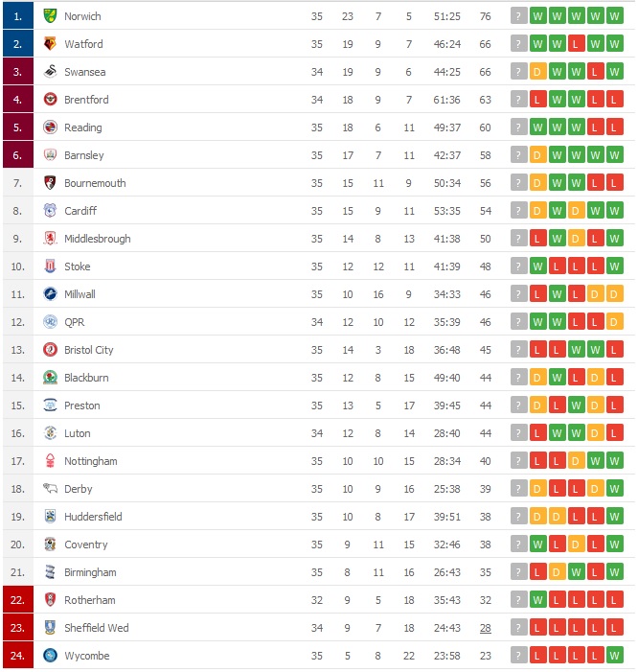Click Millwall's last orange D form result
This screenshot has height=672, width=638.
(x=614, y=294)
